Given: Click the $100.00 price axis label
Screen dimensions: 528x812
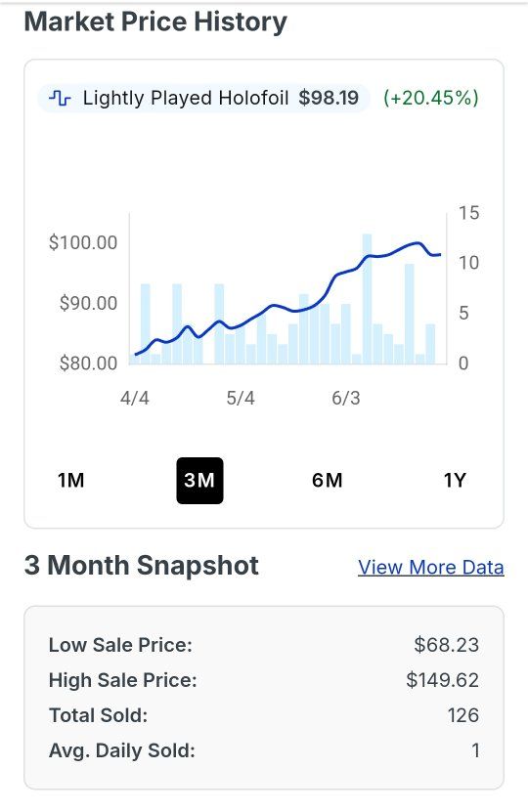Looking at the screenshot, I should 83,242.
